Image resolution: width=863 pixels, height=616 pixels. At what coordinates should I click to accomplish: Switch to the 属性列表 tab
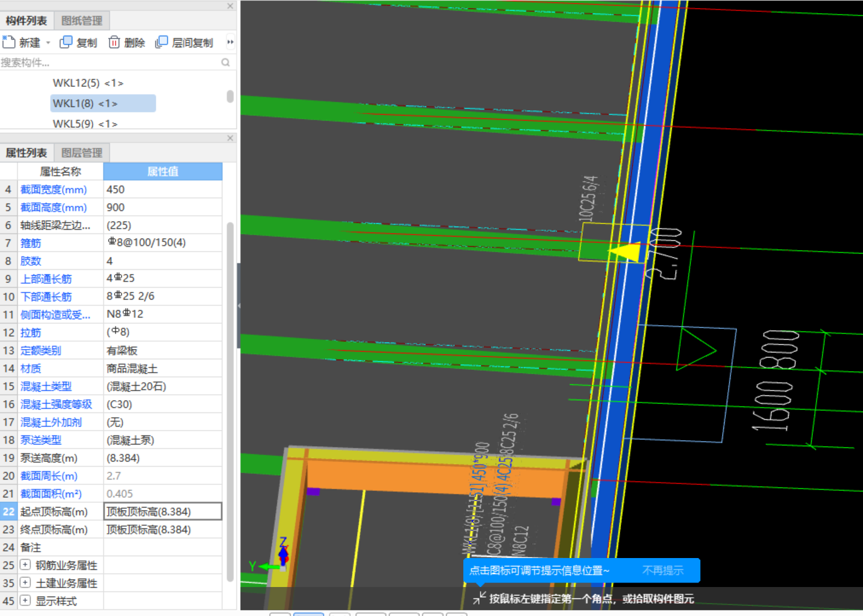[x=27, y=153]
